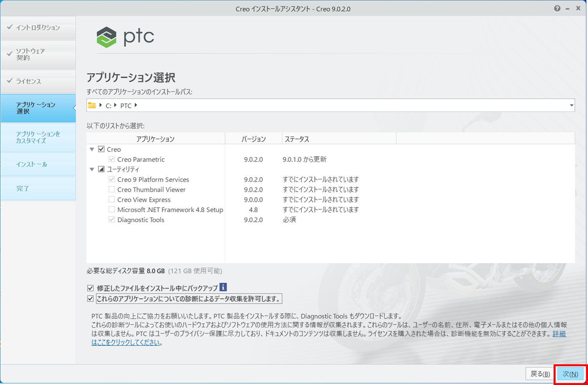The height and width of the screenshot is (385, 588).
Task: Enable Creo Thumbnail Viewer checkbox
Action: [x=112, y=190]
